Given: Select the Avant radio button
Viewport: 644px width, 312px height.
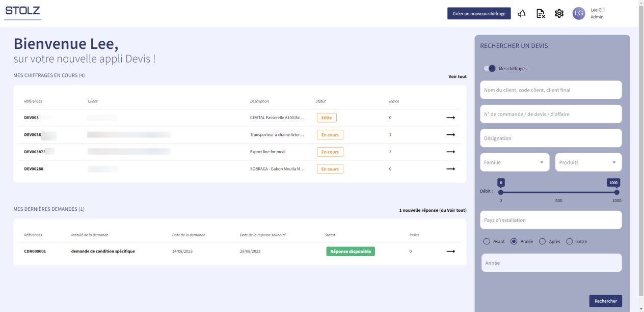Looking at the screenshot, I should [487, 241].
